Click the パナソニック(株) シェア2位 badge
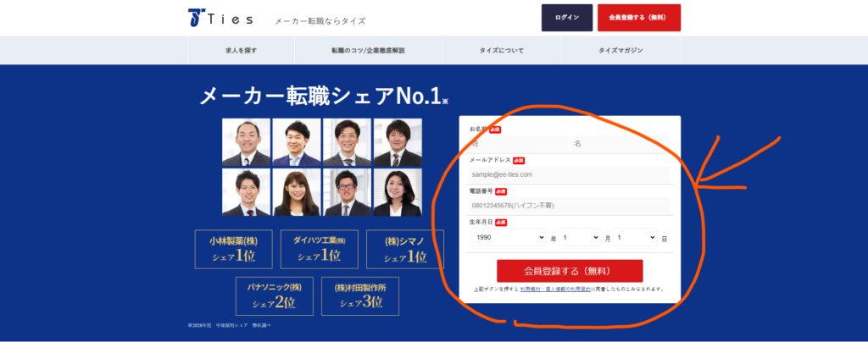868x342 pixels. [274, 296]
